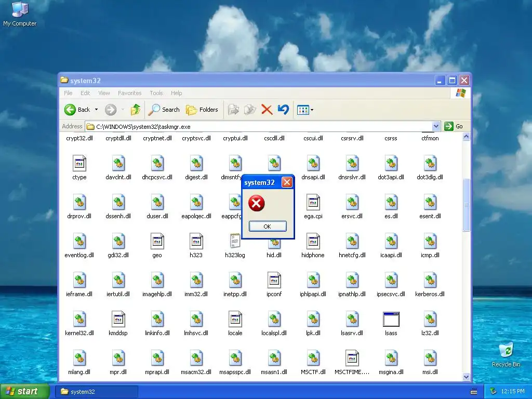Open the Search pane
Screen dimensions: 532x399
click(x=164, y=110)
